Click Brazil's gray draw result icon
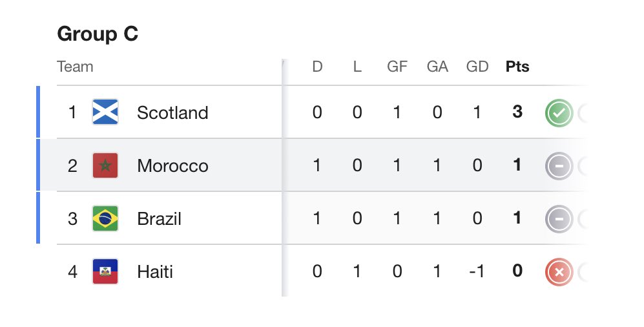 coord(559,219)
